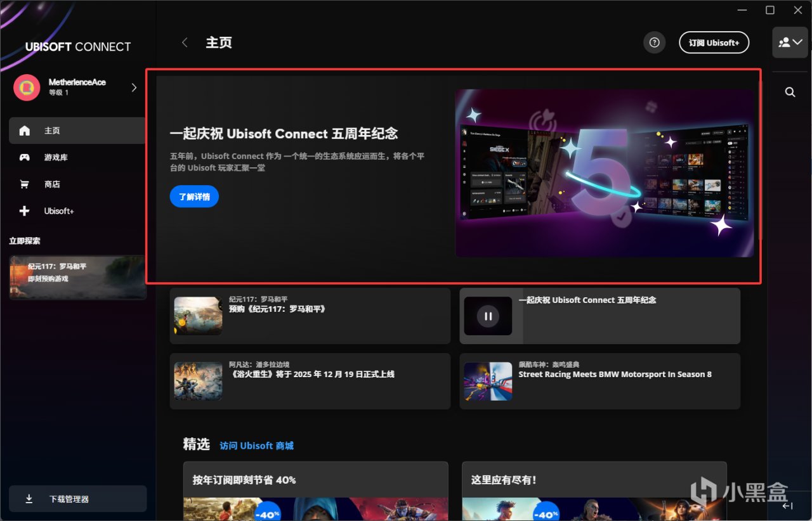This screenshot has width=812, height=521.
Task: Expand the friends dropdown at top right
Action: (x=790, y=42)
